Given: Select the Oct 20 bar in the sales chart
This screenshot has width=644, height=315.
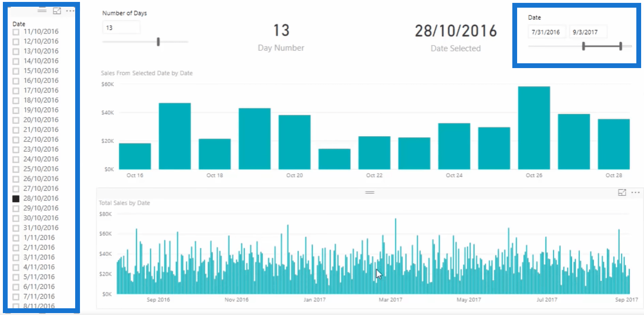Looking at the screenshot, I should (x=294, y=142).
